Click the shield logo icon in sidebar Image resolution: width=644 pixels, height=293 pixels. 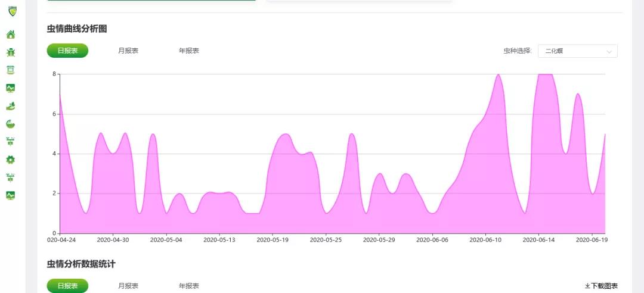tap(13, 11)
